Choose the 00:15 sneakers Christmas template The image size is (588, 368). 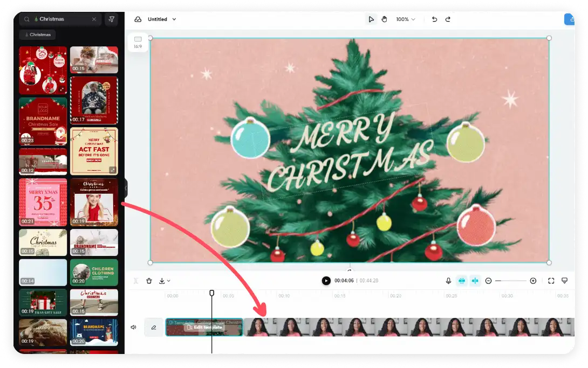coord(94,302)
